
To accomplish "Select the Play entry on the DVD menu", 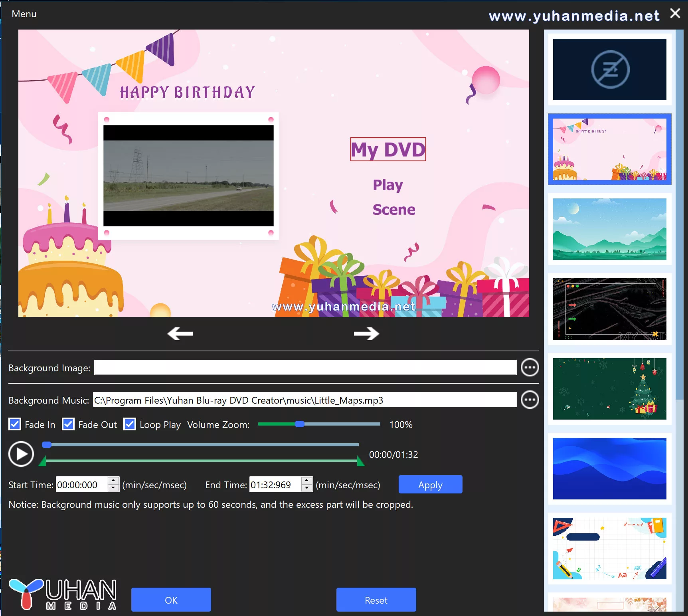I will [387, 184].
